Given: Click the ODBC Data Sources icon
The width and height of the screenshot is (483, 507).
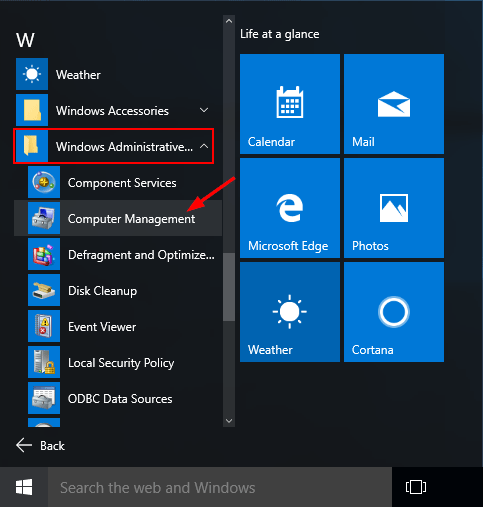Looking at the screenshot, I should click(x=44, y=398).
